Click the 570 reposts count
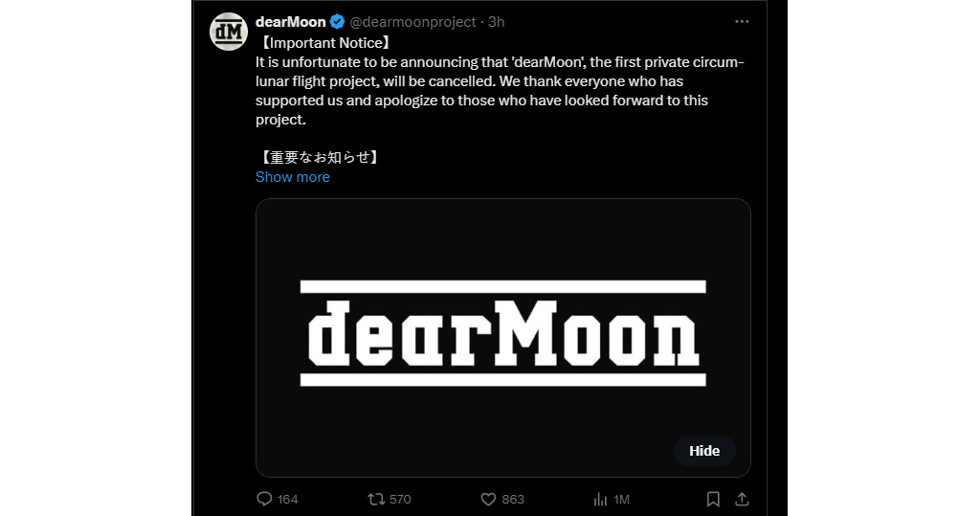The height and width of the screenshot is (516, 980). click(x=400, y=499)
